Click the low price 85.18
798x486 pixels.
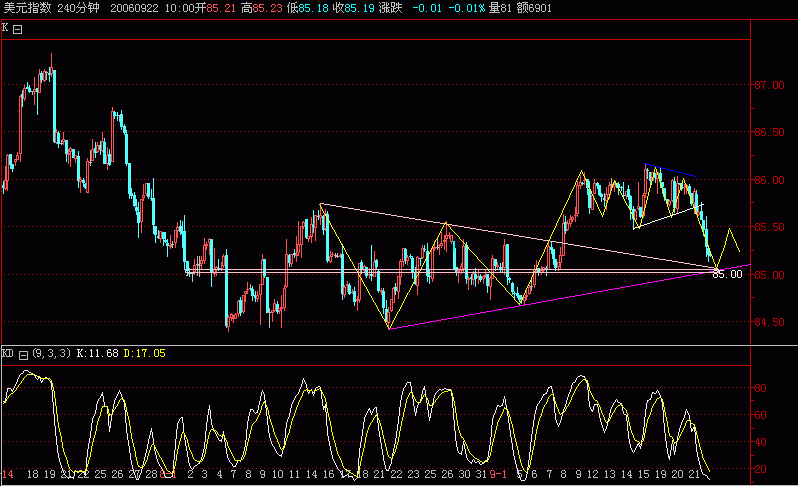(314, 8)
